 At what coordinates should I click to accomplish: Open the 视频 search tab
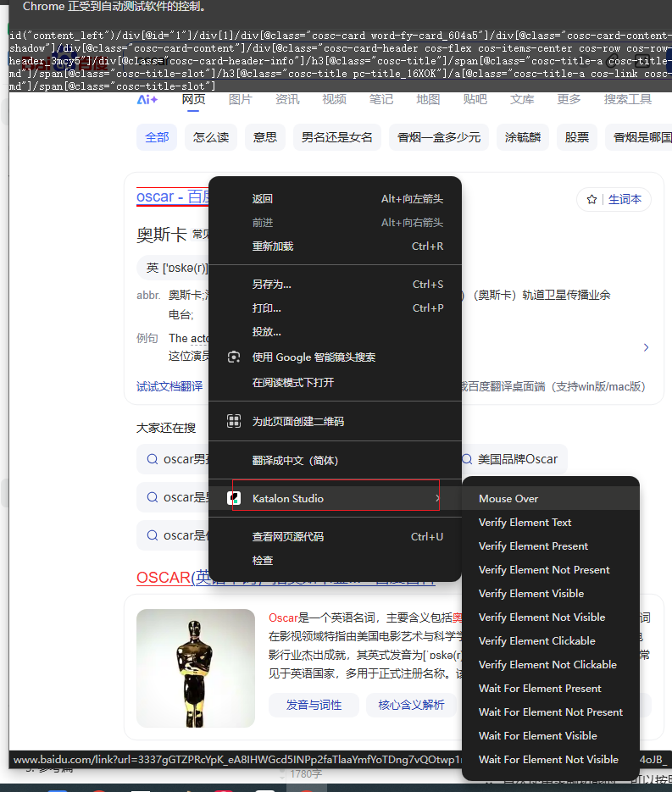pyautogui.click(x=335, y=99)
